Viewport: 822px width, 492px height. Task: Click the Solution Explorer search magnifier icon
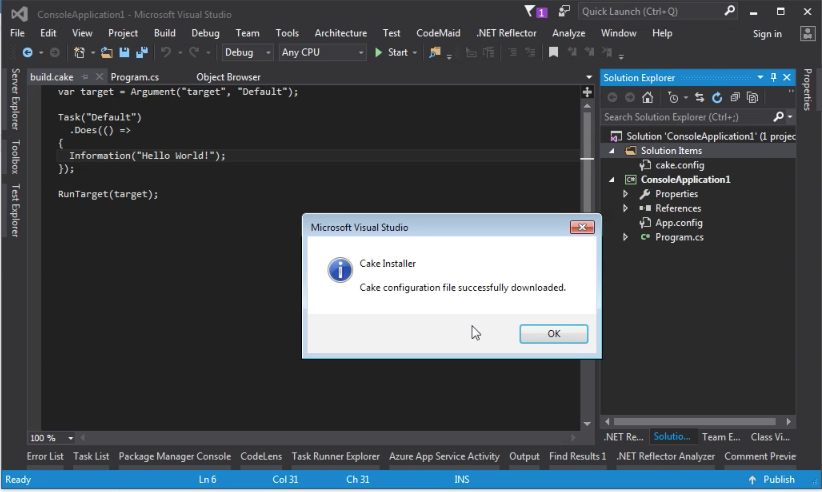778,117
